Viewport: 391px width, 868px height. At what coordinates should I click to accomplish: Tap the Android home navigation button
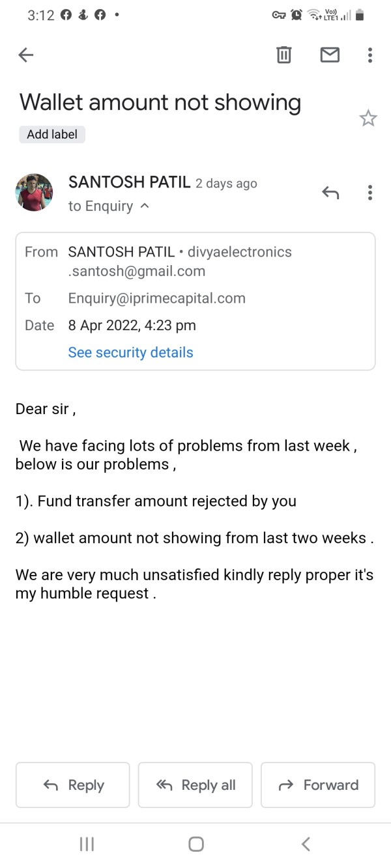pos(195,845)
